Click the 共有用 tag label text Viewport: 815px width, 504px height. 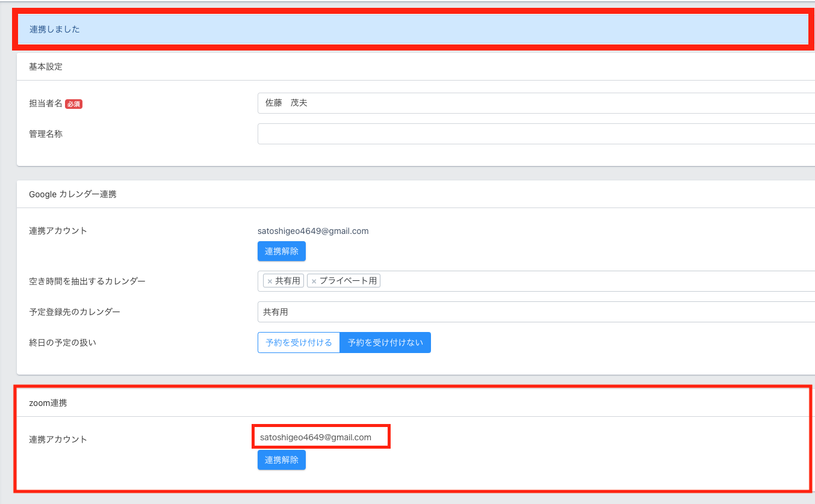pos(288,281)
